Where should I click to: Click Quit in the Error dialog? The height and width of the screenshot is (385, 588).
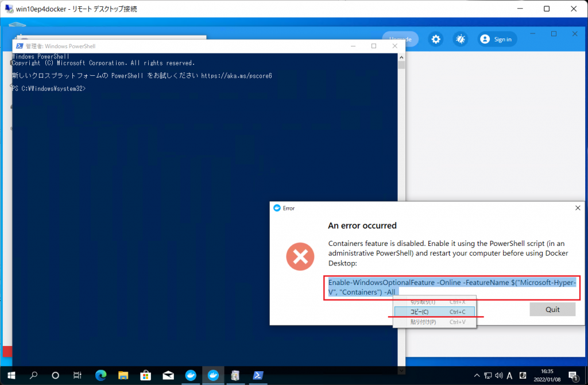[x=552, y=310]
